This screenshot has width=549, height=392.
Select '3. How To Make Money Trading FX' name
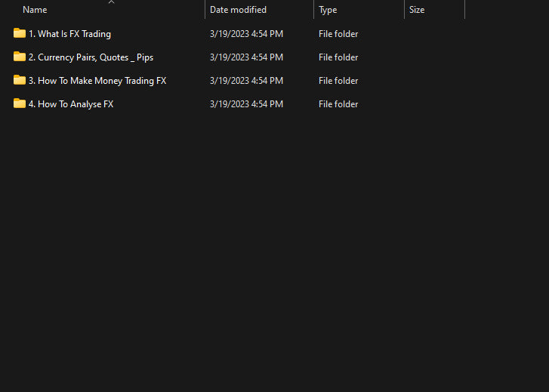[97, 81]
